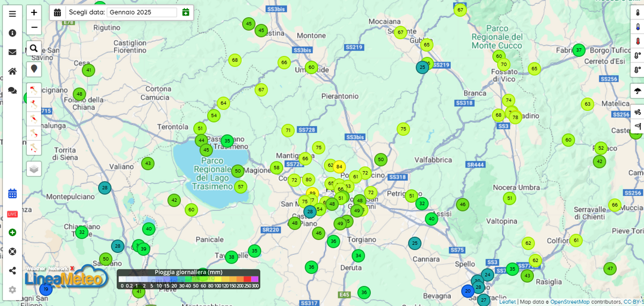Zoom out the map with minus button

pyautogui.click(x=34, y=27)
